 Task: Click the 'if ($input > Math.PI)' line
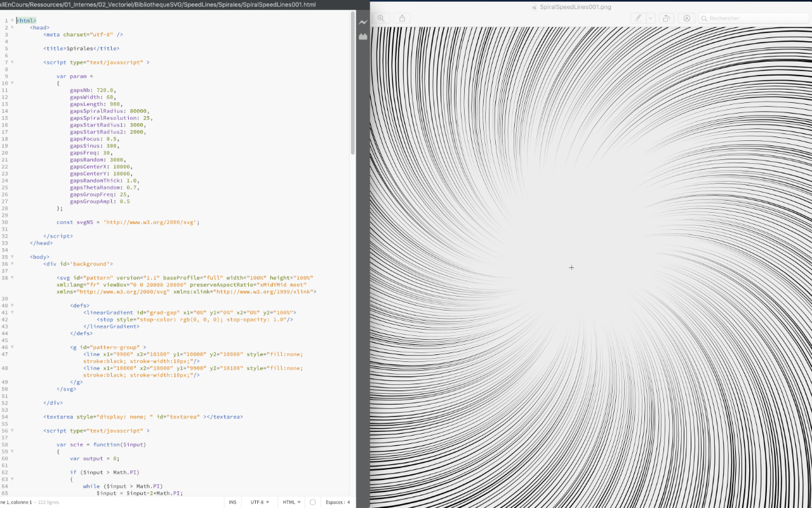[x=104, y=472]
